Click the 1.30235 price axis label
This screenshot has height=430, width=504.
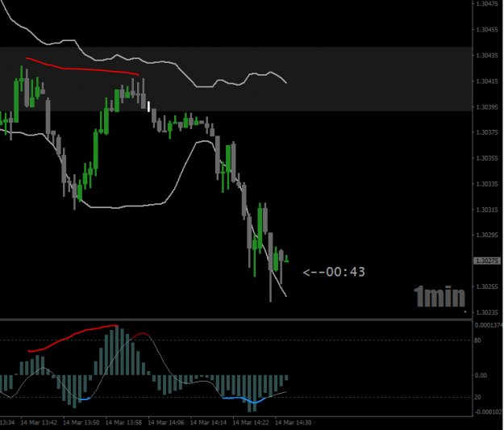[x=487, y=312]
